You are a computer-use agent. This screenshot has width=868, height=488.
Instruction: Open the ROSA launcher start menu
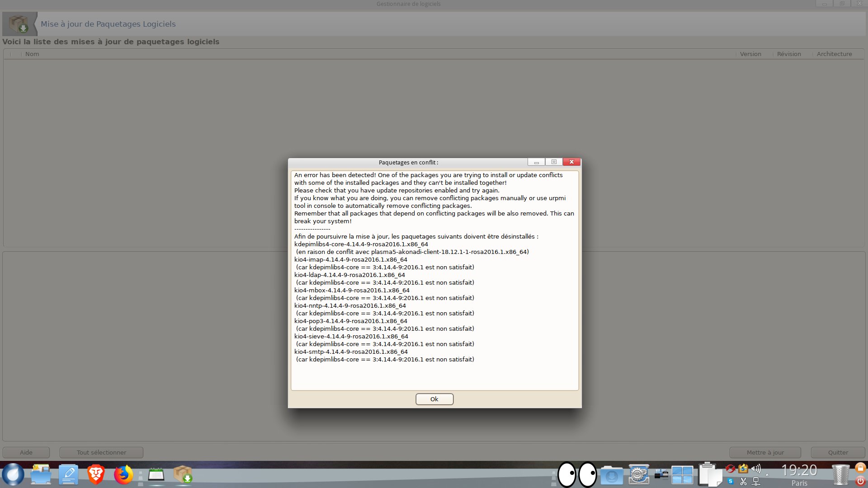pos(13,474)
